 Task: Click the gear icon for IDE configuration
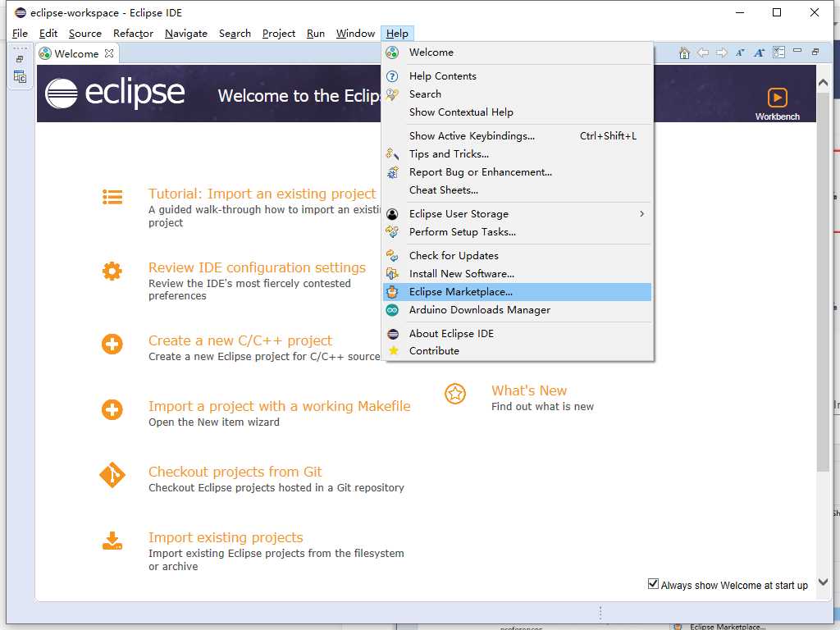112,271
